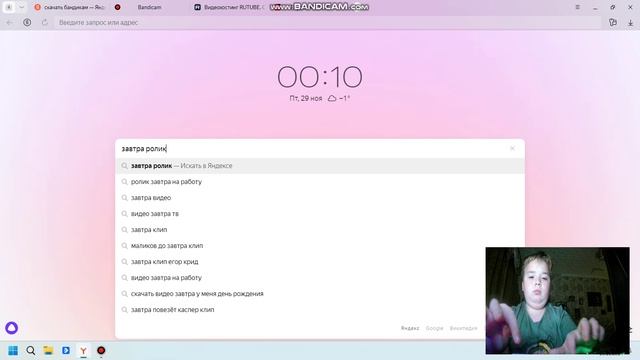This screenshot has width=640, height=360.
Task: Pick the suggestion 'завтра клип егор крид'
Action: (320, 262)
